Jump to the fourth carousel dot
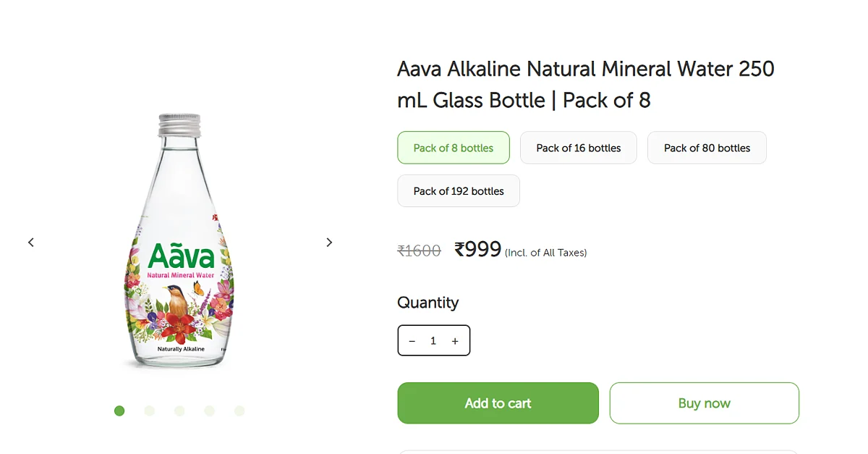 click(x=209, y=411)
